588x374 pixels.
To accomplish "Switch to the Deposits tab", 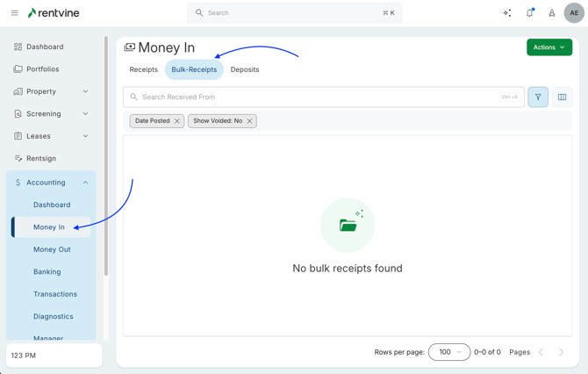I will tap(245, 69).
